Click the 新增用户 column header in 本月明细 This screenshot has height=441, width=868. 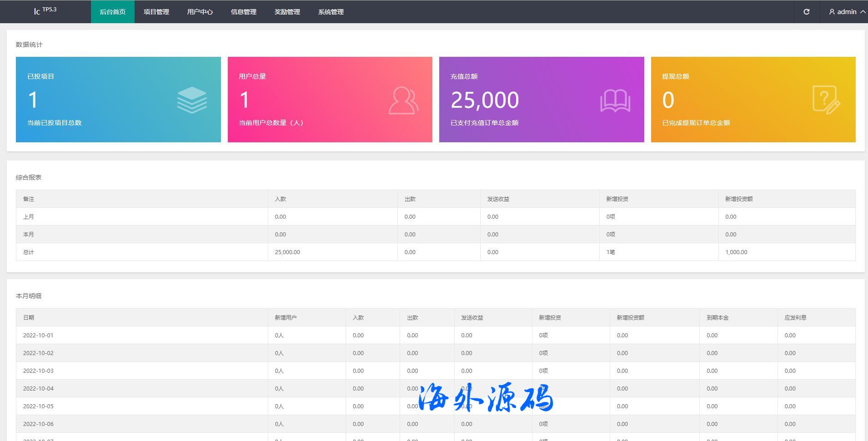[x=286, y=318]
